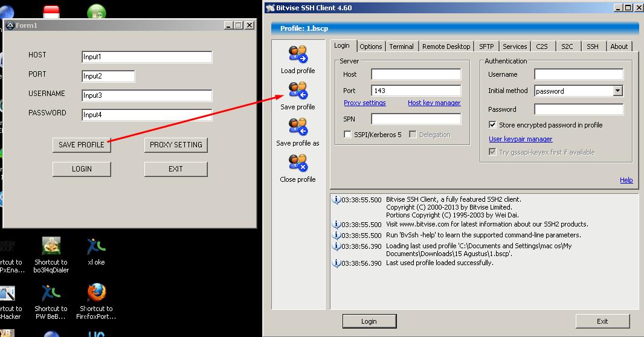Open the Host key manager link
The width and height of the screenshot is (644, 337).
coord(434,103)
